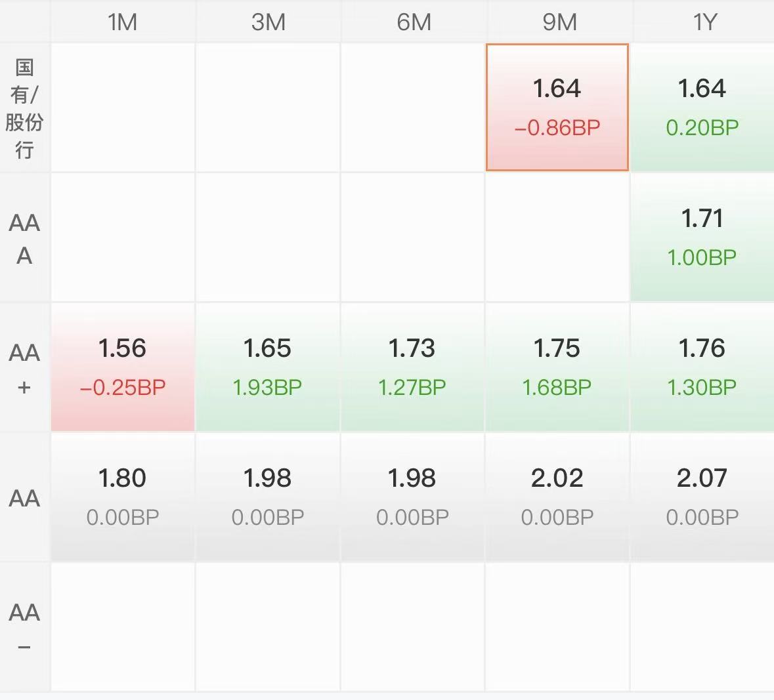Click the 9M tenor header
The width and height of the screenshot is (774, 700).
pyautogui.click(x=559, y=22)
